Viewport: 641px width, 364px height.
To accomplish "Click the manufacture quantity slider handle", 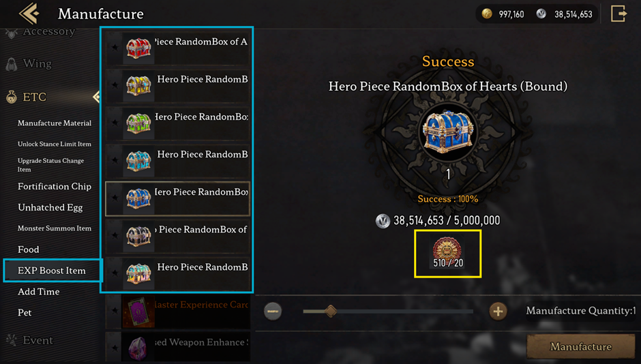I will [331, 312].
